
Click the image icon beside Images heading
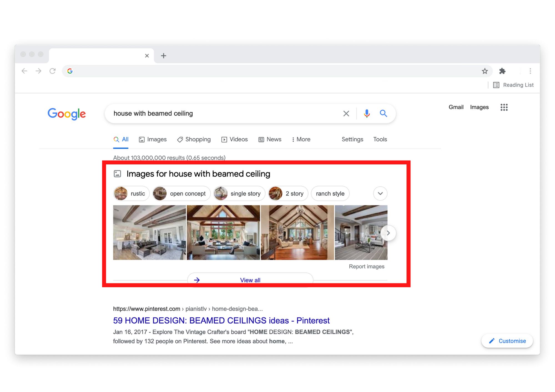tap(117, 174)
